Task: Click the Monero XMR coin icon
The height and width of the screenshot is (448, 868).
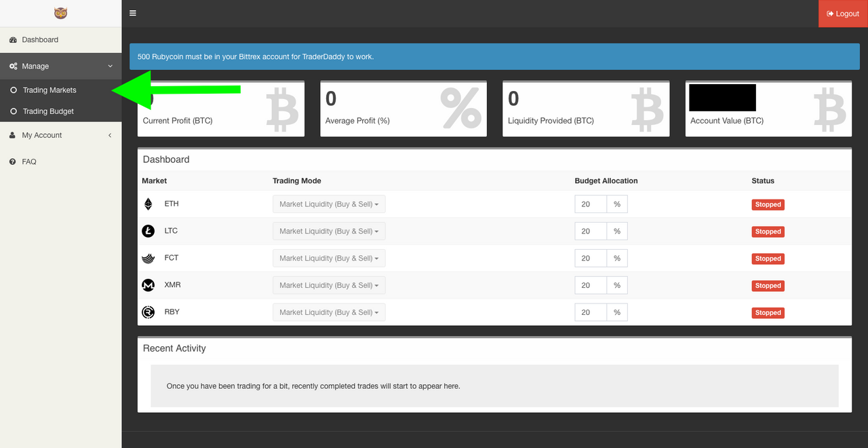Action: click(149, 286)
